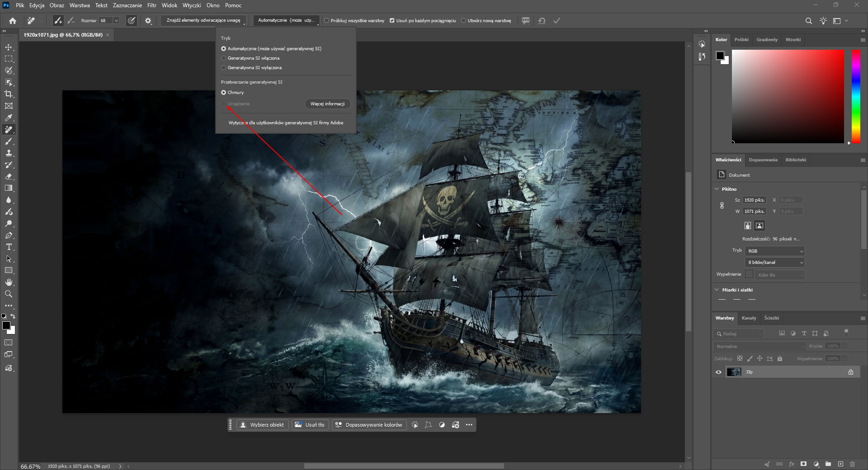The width and height of the screenshot is (868, 470).
Task: Select the Clone Stamp tool
Action: point(9,153)
